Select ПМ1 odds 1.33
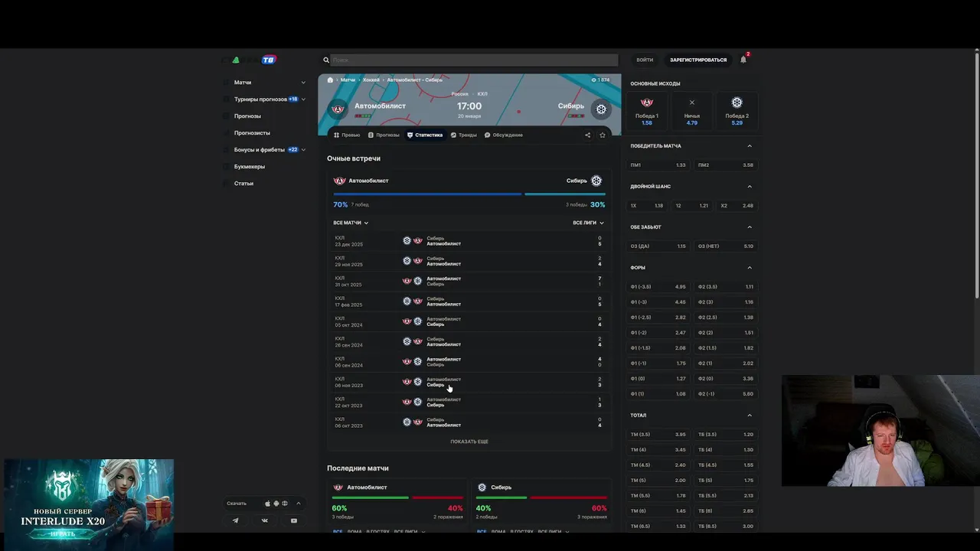 (x=658, y=165)
